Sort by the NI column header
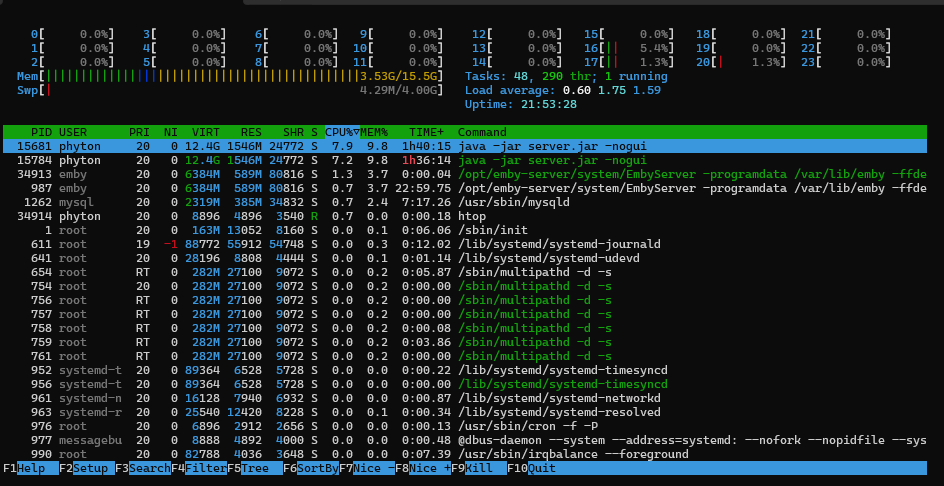The height and width of the screenshot is (486, 944). [171, 132]
